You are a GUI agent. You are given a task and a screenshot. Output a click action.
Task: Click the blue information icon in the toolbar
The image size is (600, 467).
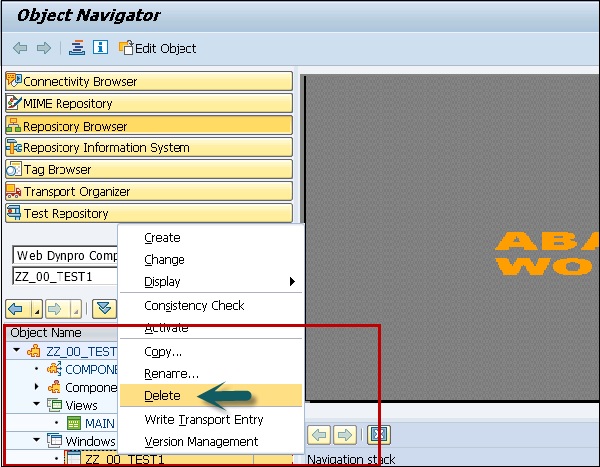pos(100,48)
